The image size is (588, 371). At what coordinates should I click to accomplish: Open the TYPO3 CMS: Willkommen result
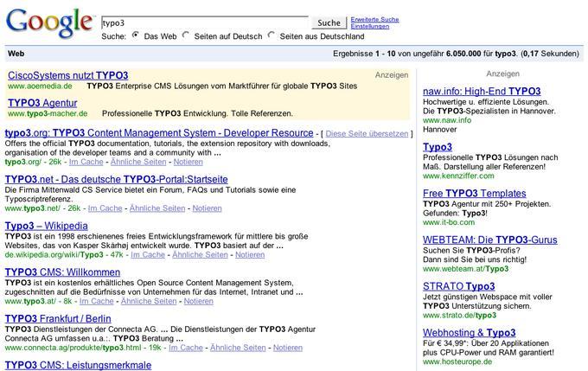[x=62, y=272]
